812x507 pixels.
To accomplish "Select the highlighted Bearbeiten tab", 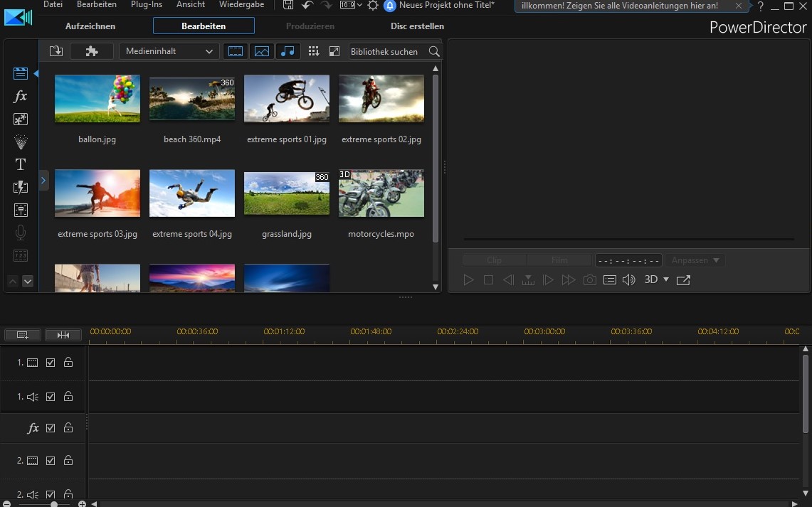I will [204, 26].
